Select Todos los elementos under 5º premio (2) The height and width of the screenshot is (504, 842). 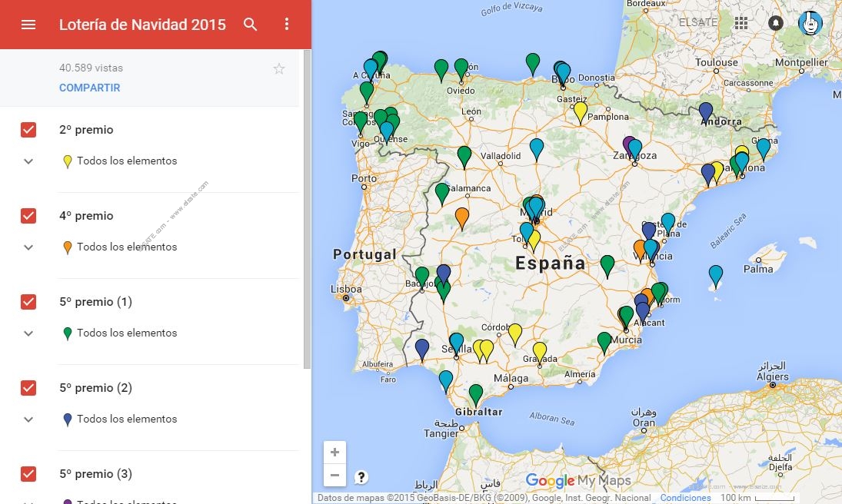(x=127, y=419)
